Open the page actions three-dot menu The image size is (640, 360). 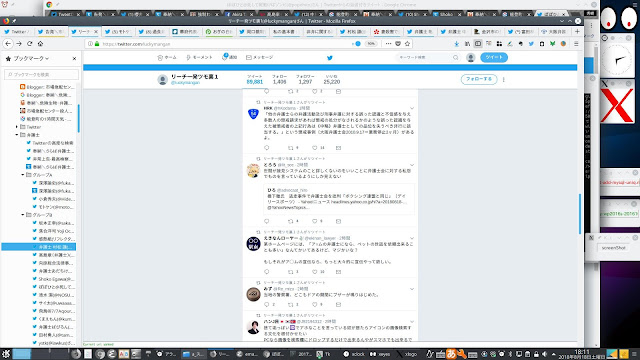click(x=388, y=44)
